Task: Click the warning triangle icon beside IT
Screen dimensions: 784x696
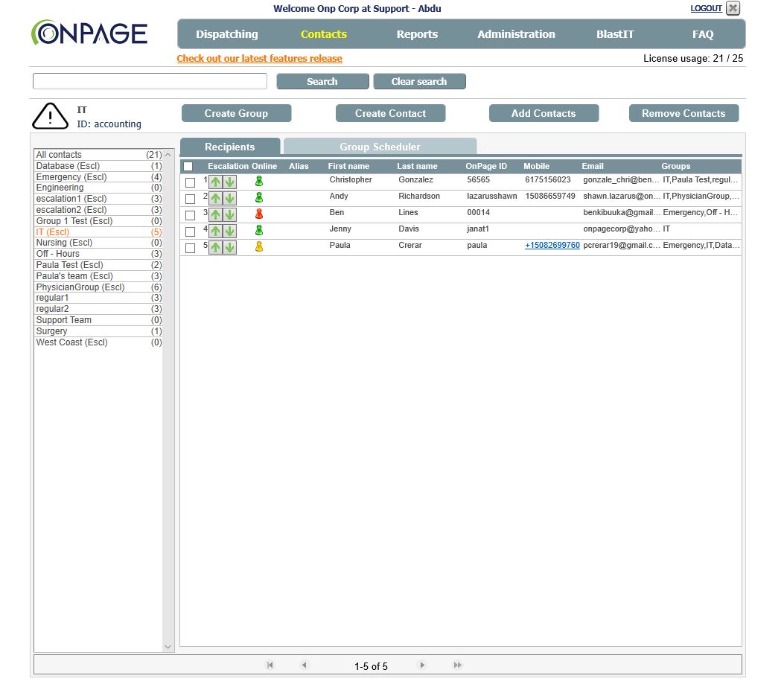Action: coord(50,117)
